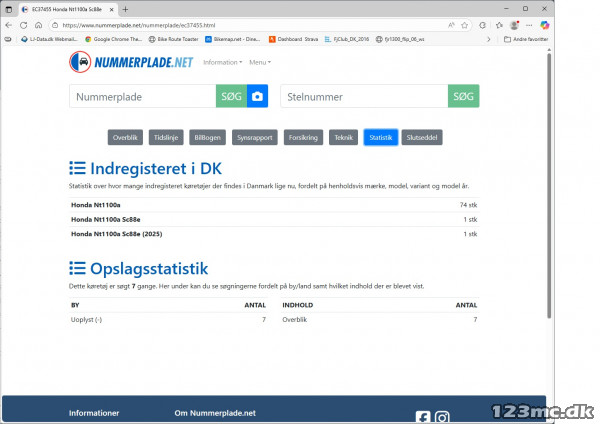The image size is (600, 424).
Task: Go back using the browser back arrow
Action: pyautogui.click(x=11, y=24)
